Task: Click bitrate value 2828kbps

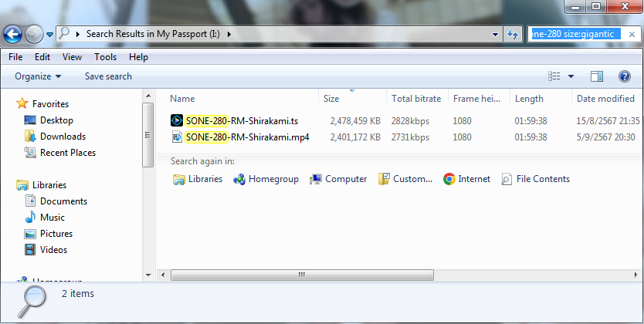Action: pyautogui.click(x=410, y=121)
